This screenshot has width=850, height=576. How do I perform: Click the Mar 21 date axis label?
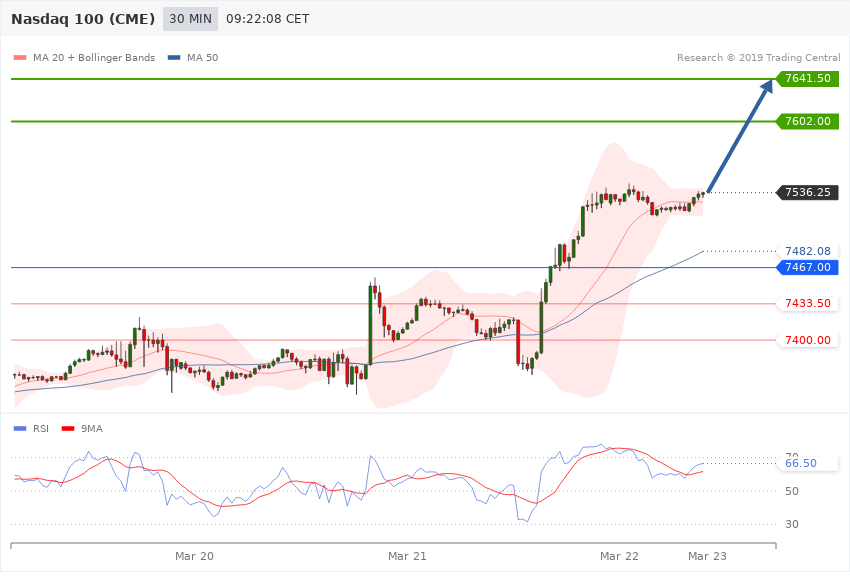tap(407, 556)
